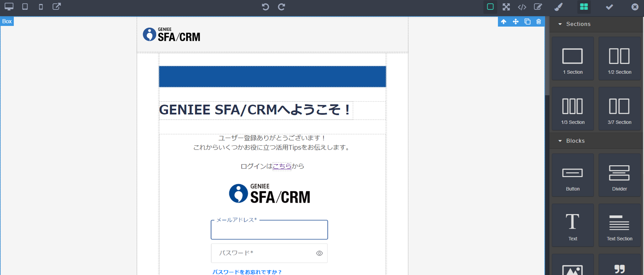Select the これからいくつかお役に立つ活用Tips text line

tap(272, 148)
